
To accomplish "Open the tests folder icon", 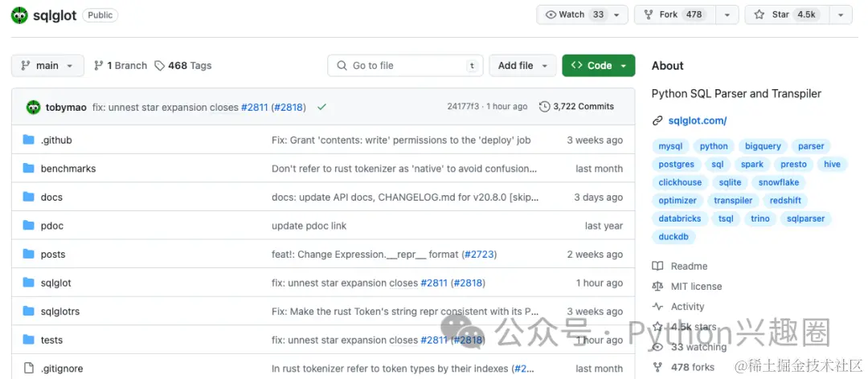I will [29, 340].
